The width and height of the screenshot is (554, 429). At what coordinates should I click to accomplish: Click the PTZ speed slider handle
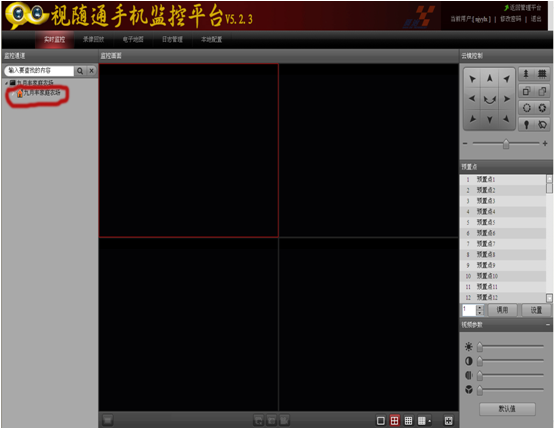pyautogui.click(x=506, y=144)
